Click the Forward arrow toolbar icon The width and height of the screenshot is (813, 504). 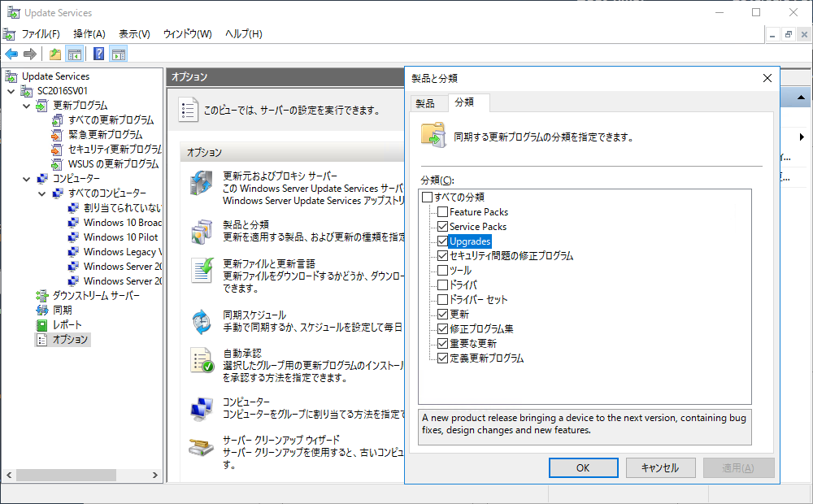pyautogui.click(x=30, y=54)
